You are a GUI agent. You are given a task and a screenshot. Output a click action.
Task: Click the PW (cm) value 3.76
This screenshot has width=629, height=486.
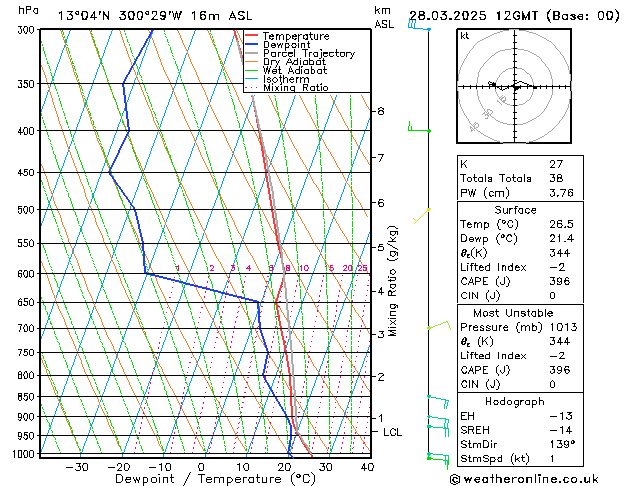(561, 193)
